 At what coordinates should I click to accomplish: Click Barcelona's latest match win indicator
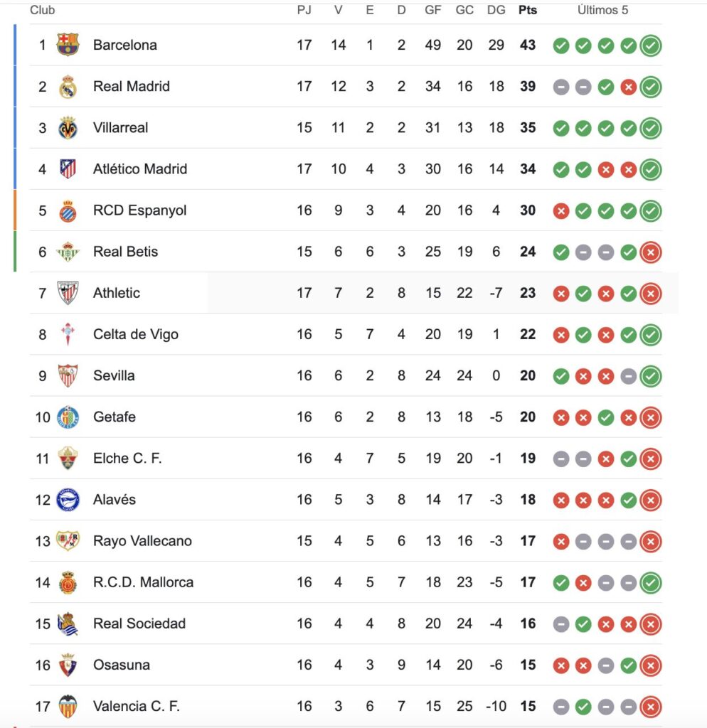click(650, 45)
